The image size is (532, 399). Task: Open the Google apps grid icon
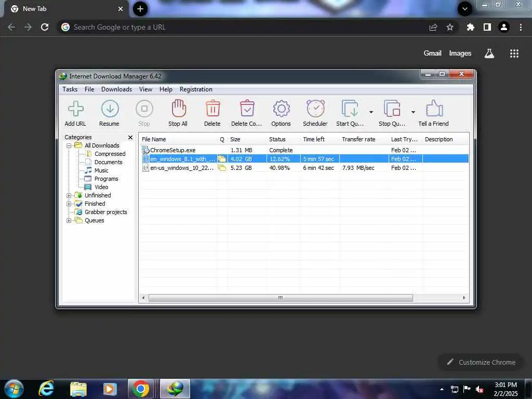(514, 54)
